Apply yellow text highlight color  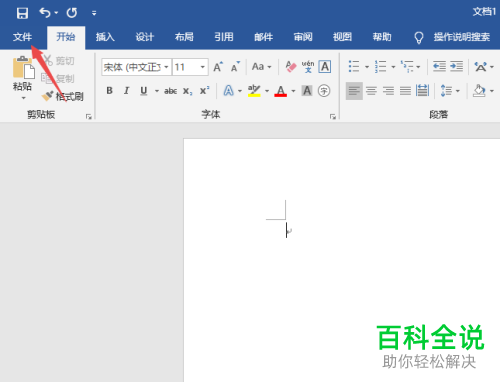254,91
